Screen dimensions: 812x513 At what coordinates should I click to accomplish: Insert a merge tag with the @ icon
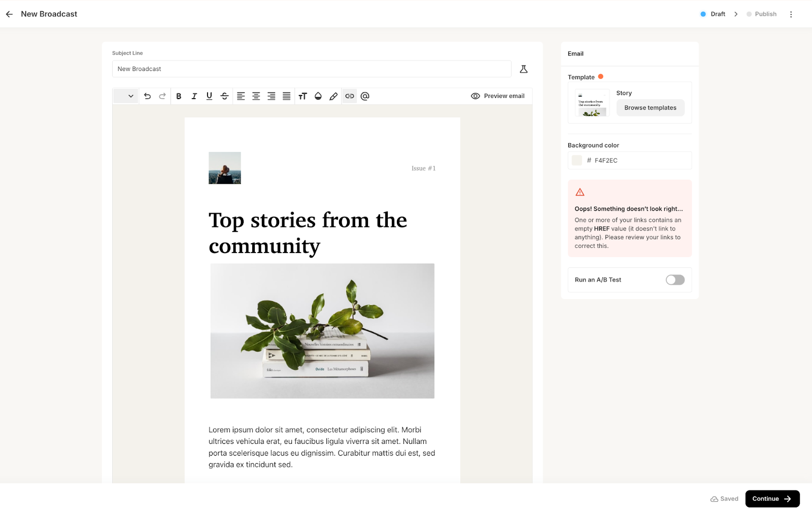point(365,96)
